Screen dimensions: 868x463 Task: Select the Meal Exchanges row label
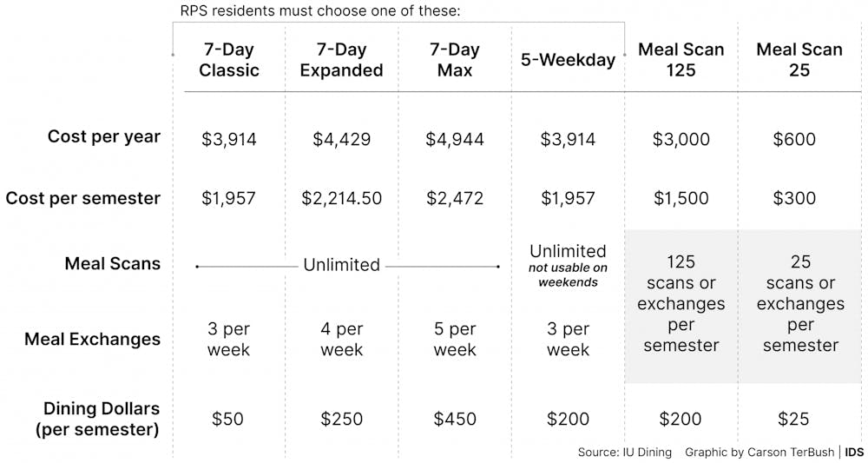click(93, 339)
